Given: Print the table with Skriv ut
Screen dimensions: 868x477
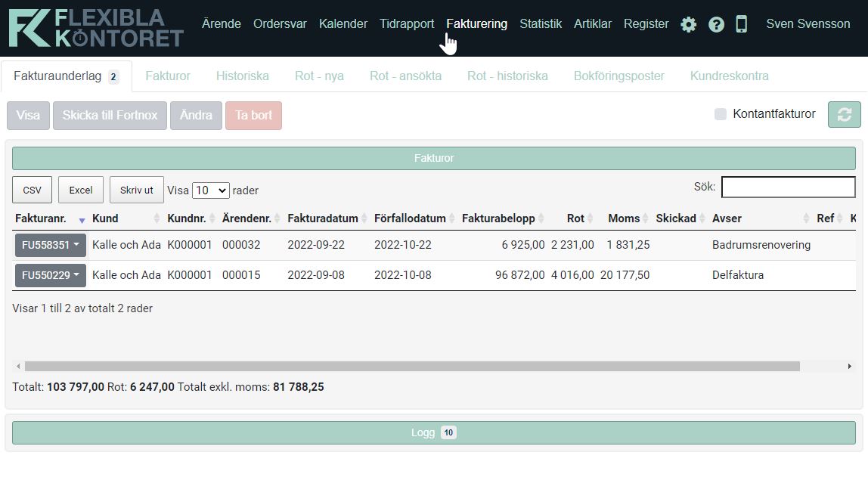Looking at the screenshot, I should [x=136, y=190].
